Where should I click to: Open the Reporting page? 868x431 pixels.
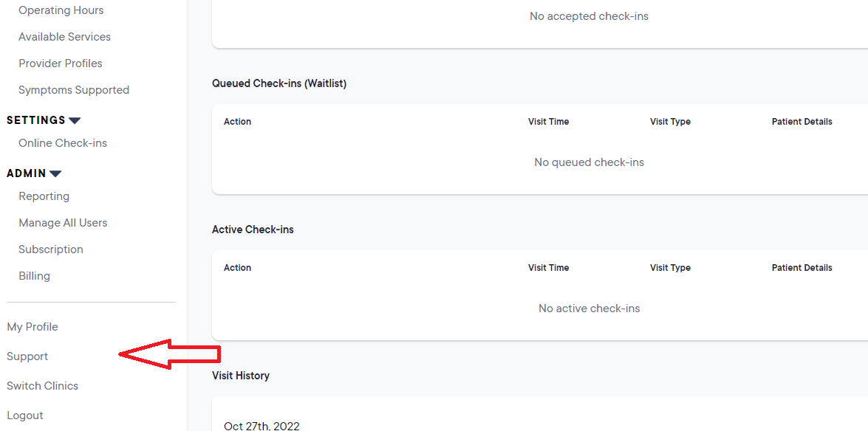coord(44,196)
